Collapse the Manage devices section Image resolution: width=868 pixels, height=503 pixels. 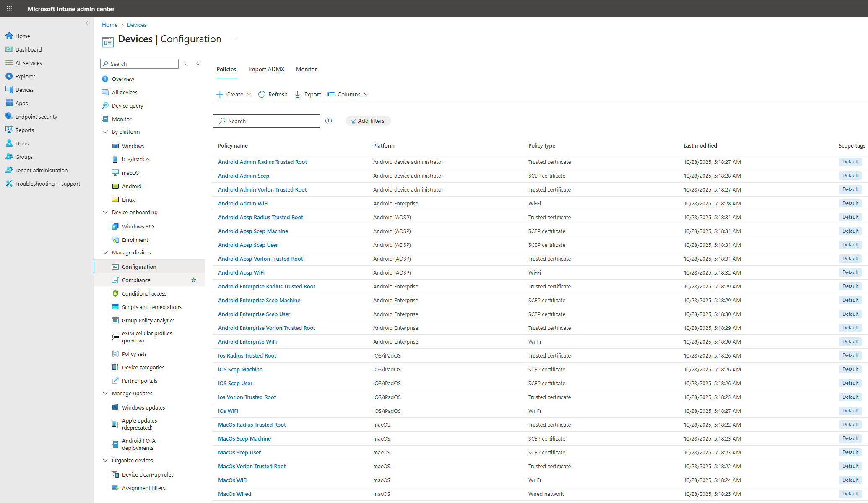105,252
